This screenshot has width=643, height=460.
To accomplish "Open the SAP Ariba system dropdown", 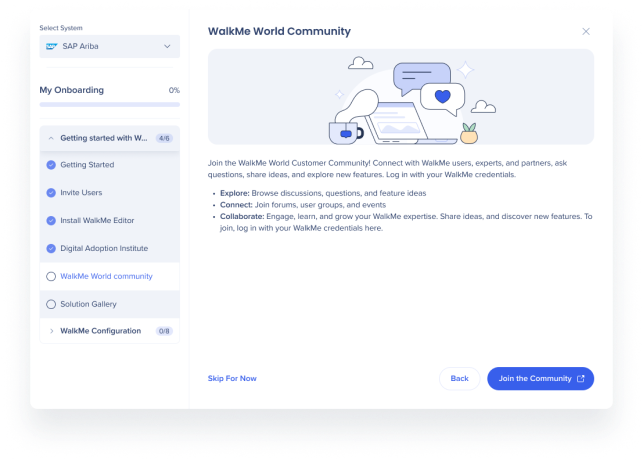I will 109,46.
